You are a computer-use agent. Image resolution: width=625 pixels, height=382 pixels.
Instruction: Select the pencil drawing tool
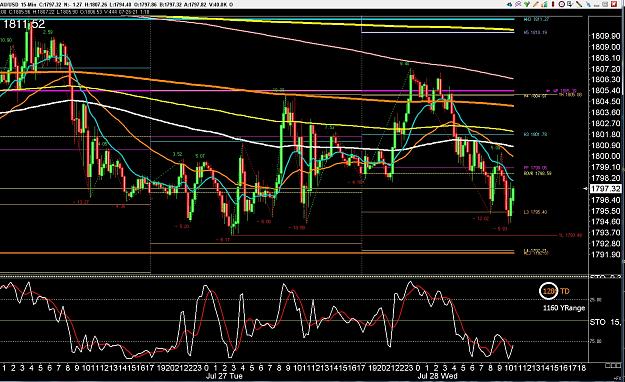pyautogui.click(x=536, y=4)
